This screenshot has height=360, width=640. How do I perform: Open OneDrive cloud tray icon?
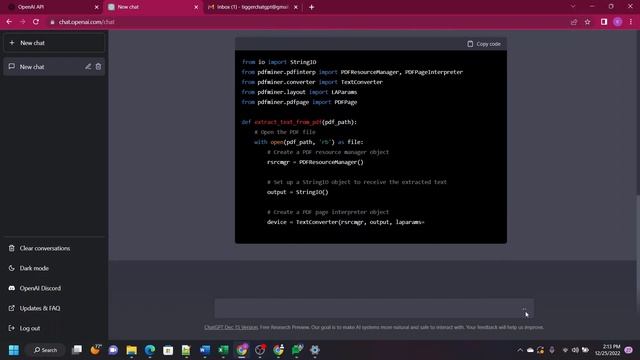click(x=530, y=350)
